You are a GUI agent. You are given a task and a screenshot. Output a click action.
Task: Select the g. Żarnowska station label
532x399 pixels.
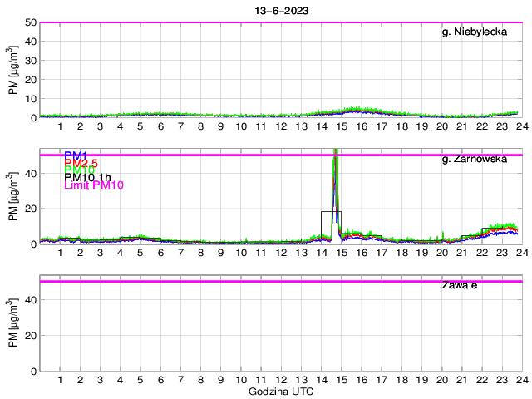tap(474, 159)
